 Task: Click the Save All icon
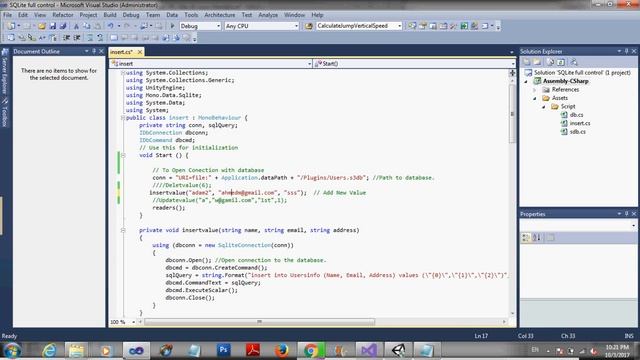click(x=63, y=26)
